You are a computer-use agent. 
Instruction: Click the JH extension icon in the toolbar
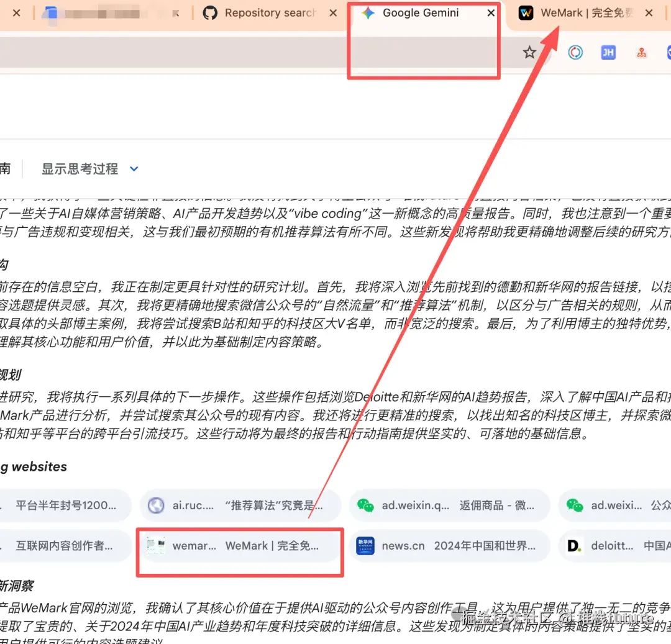tap(608, 52)
